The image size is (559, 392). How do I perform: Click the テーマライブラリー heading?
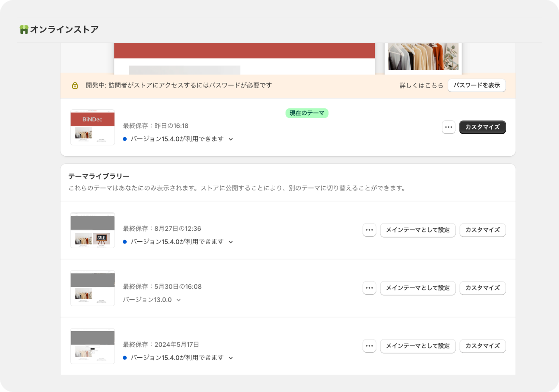(99, 176)
